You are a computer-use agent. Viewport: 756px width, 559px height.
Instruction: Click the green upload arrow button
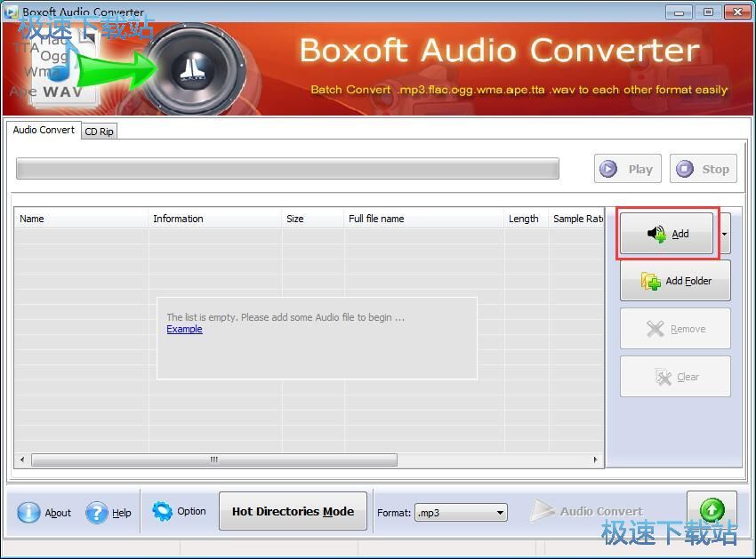pos(711,510)
